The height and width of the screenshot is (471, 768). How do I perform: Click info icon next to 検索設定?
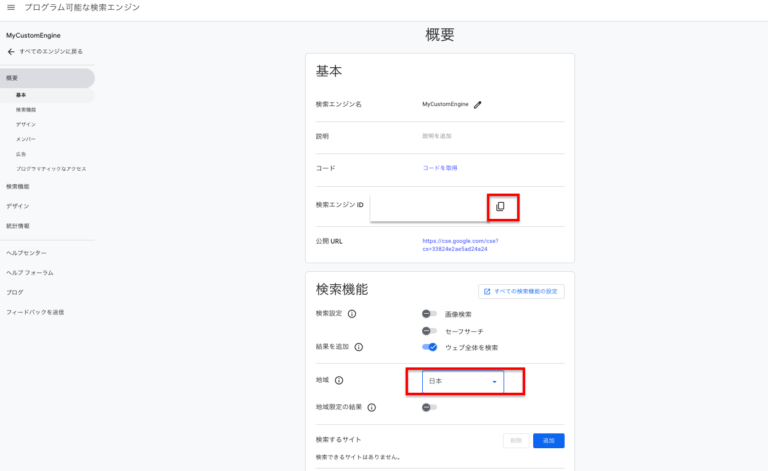(x=352, y=314)
